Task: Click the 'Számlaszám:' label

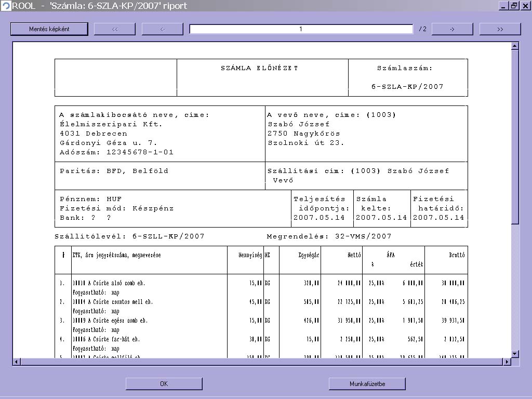Action: [405, 68]
